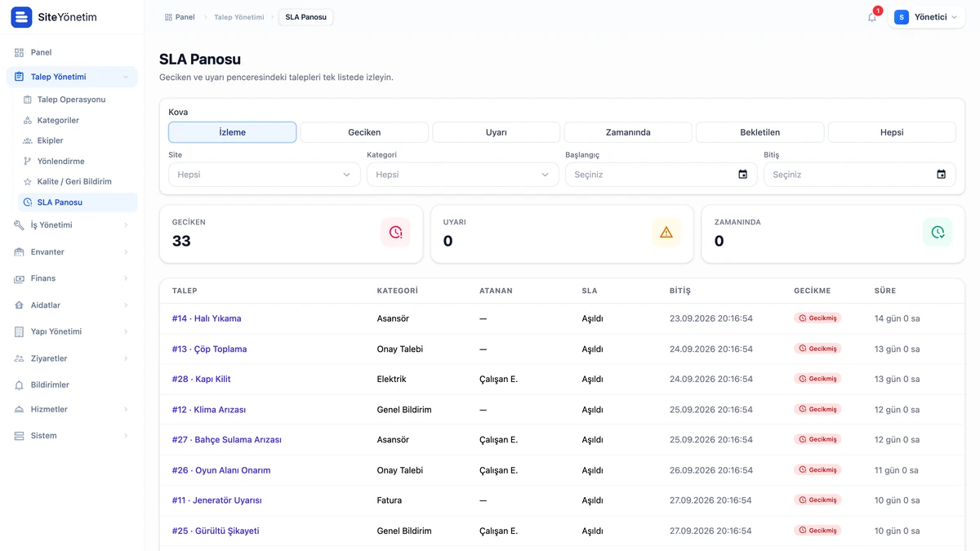Click the green clock icon on Zamanında card

(938, 233)
